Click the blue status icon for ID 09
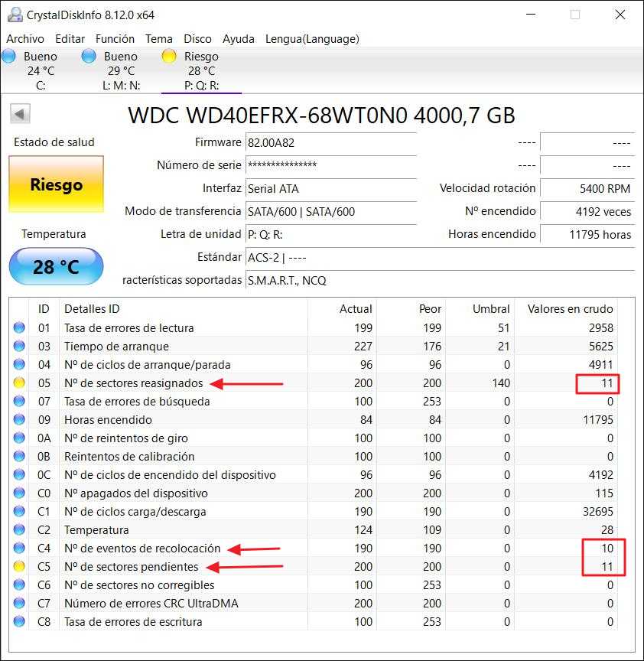 pos(19,419)
